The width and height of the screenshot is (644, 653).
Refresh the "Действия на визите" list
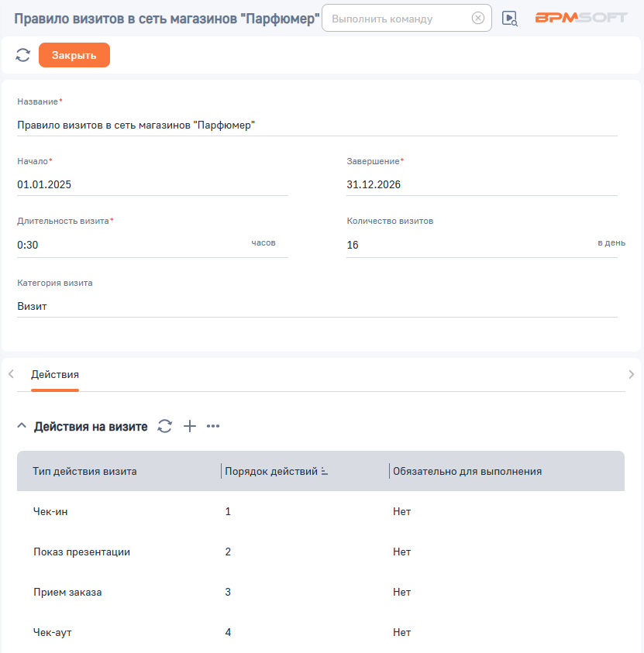pos(165,426)
